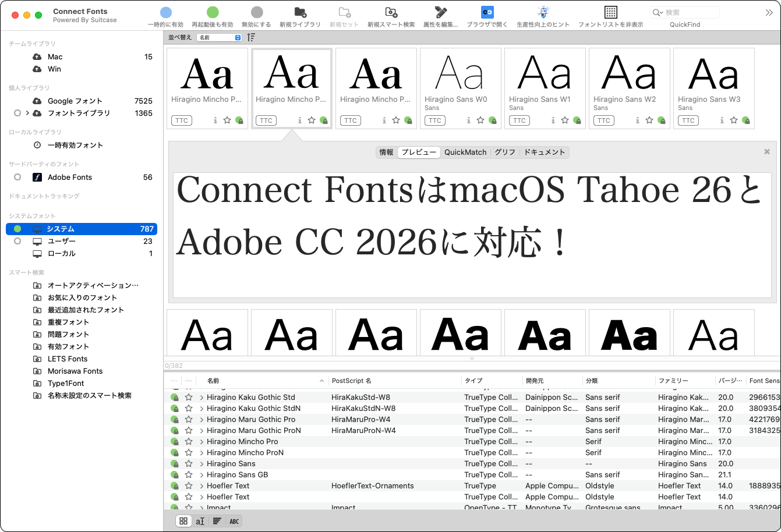Open the QuickMatch tab
This screenshot has width=781, height=532.
tap(465, 152)
